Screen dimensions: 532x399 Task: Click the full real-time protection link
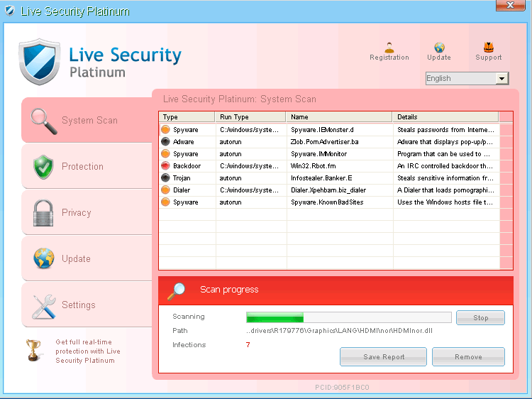[x=88, y=351]
